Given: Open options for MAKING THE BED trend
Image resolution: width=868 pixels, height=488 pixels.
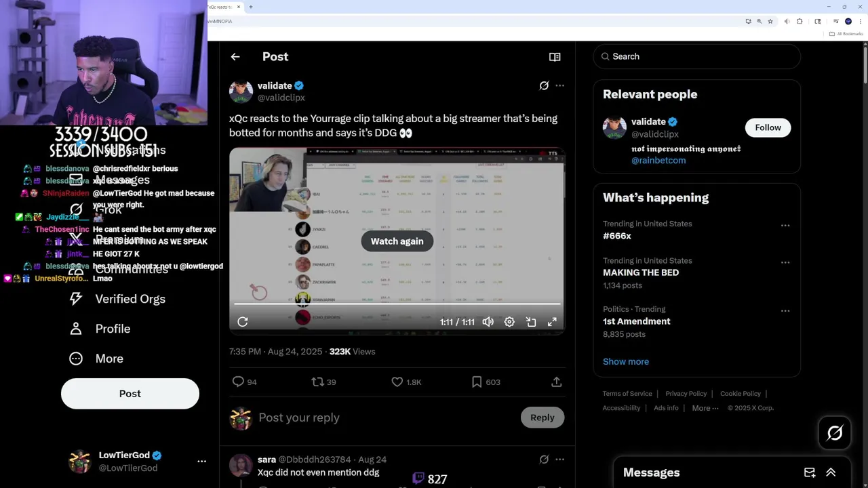Looking at the screenshot, I should (785, 262).
